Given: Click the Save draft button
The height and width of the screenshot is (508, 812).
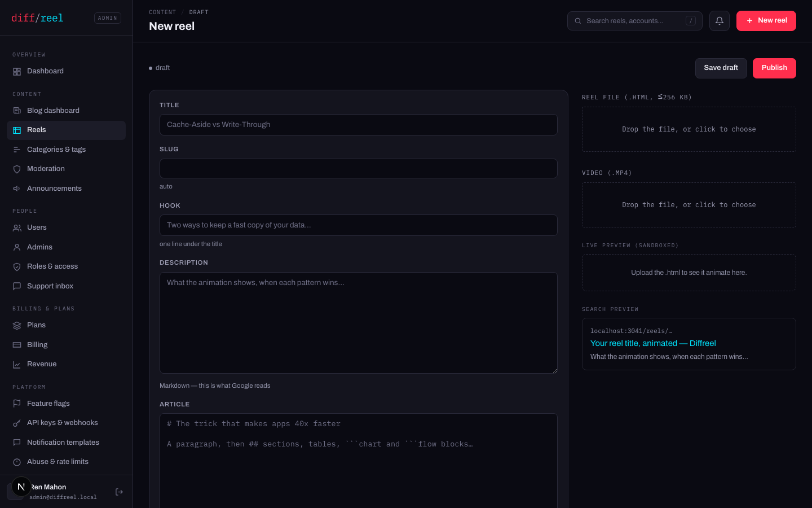Looking at the screenshot, I should [x=721, y=68].
